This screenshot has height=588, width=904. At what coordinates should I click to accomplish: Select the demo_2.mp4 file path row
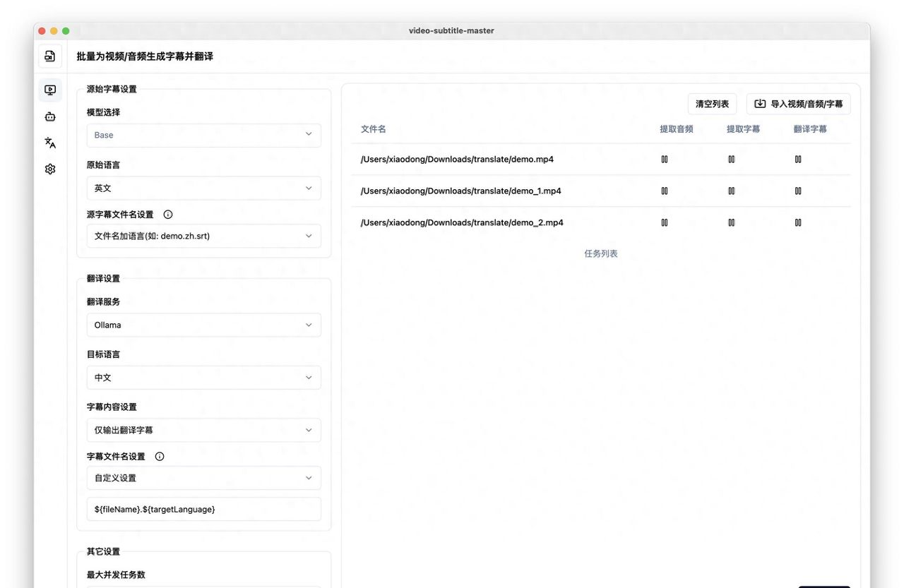coord(601,222)
